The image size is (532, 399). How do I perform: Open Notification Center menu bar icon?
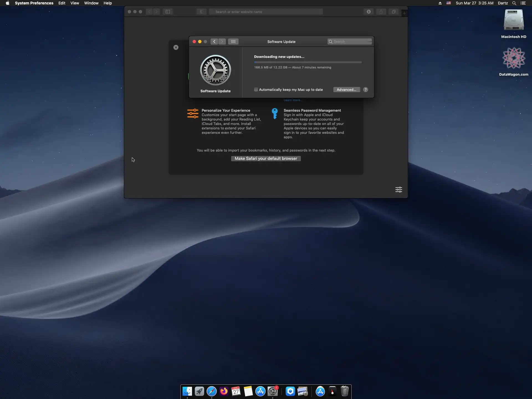(x=523, y=3)
